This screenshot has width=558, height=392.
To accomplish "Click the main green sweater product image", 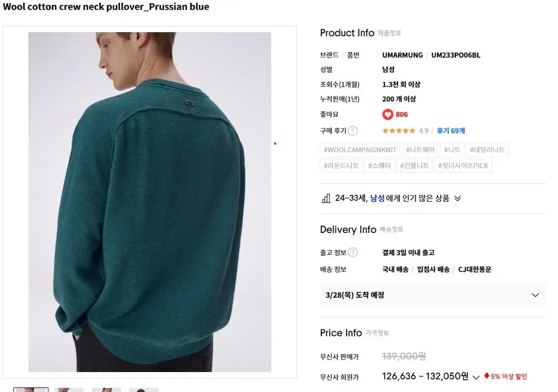I will (x=150, y=202).
